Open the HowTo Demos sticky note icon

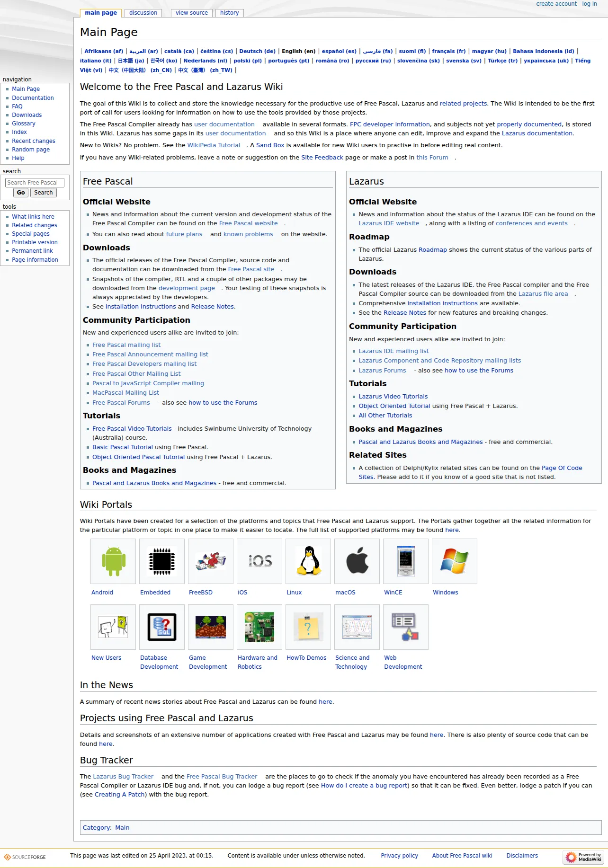pos(308,627)
